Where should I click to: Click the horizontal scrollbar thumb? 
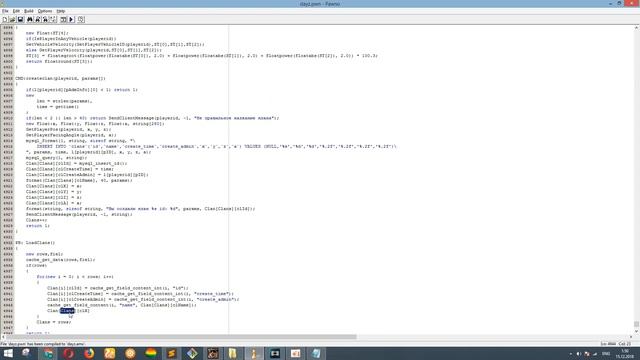(x=181, y=337)
